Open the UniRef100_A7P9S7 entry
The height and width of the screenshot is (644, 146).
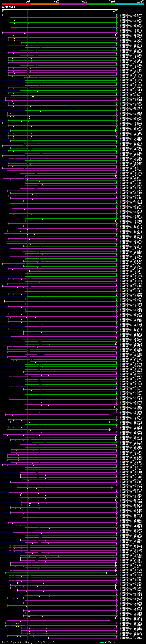coord(131,40)
